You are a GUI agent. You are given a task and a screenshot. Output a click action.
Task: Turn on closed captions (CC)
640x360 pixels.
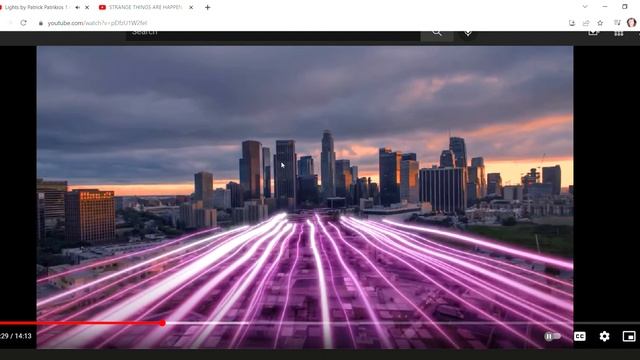[x=580, y=336]
